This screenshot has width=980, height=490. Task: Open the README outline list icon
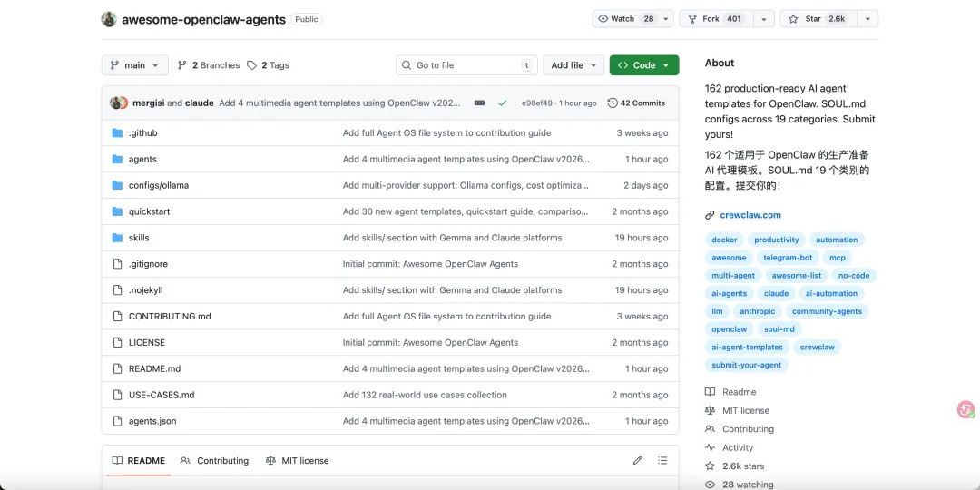(x=662, y=461)
